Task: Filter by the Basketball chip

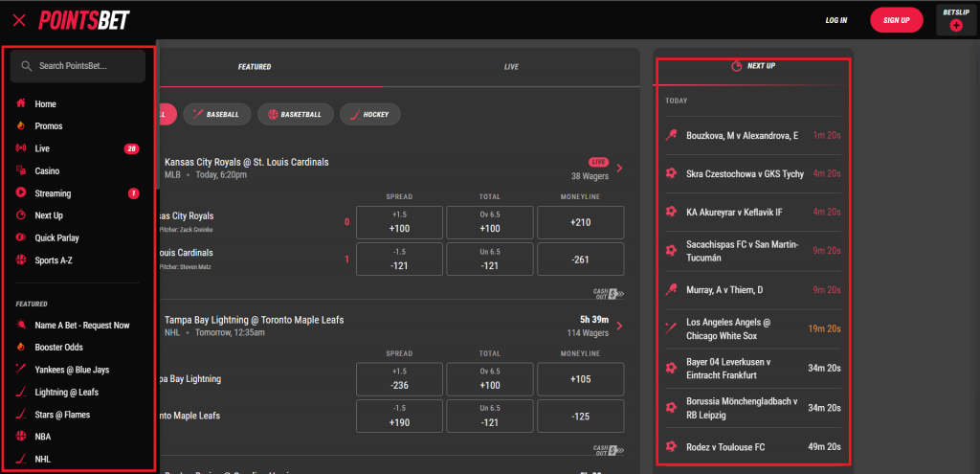Action: 295,115
